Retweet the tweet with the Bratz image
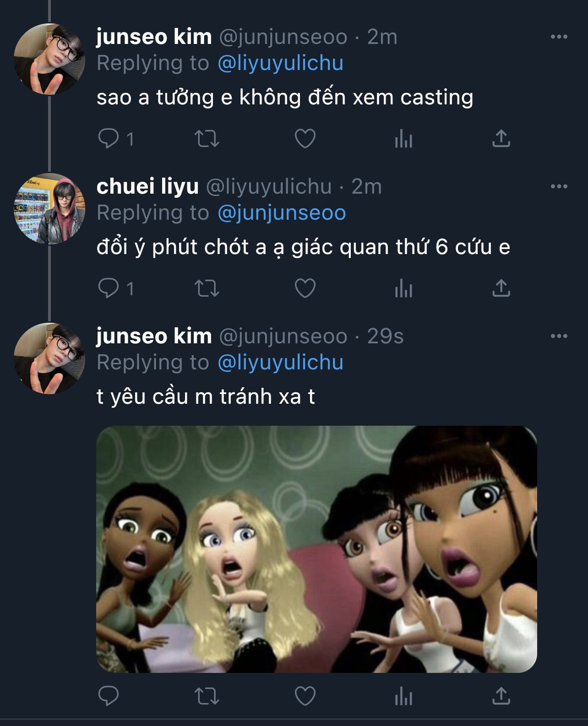 coord(207,696)
